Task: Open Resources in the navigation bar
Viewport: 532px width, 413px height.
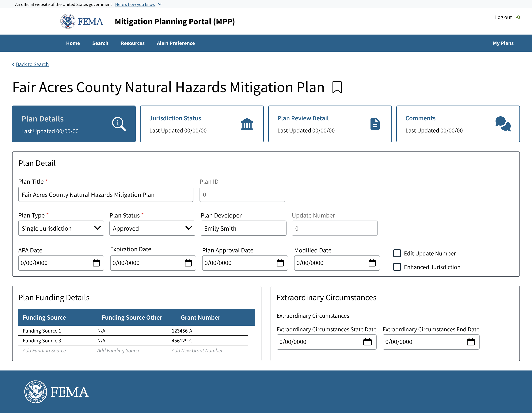Action: (133, 43)
